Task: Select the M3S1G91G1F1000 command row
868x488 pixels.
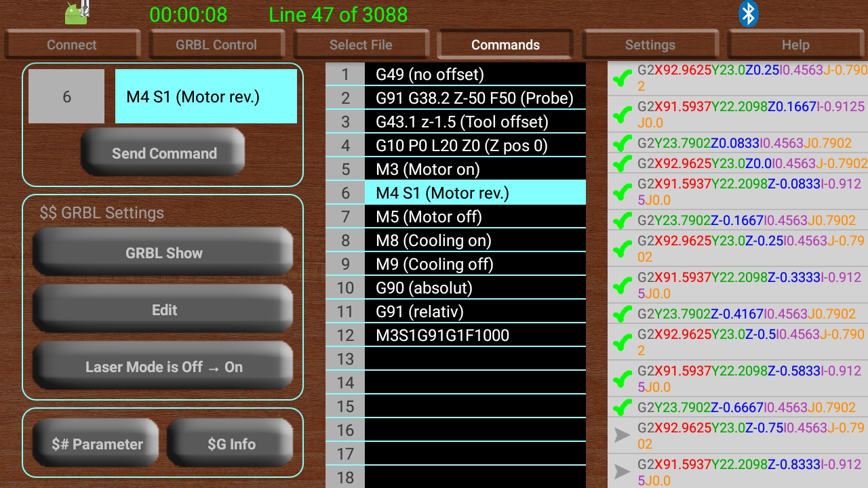Action: [456, 335]
